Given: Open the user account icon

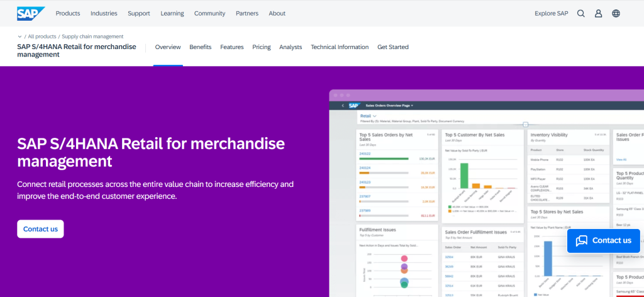Looking at the screenshot, I should pyautogui.click(x=599, y=13).
